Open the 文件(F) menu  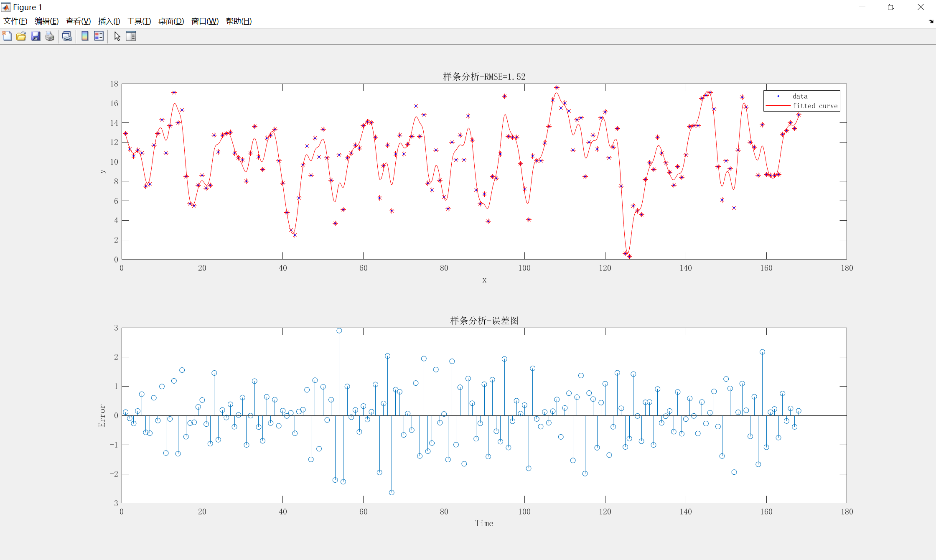[15, 21]
